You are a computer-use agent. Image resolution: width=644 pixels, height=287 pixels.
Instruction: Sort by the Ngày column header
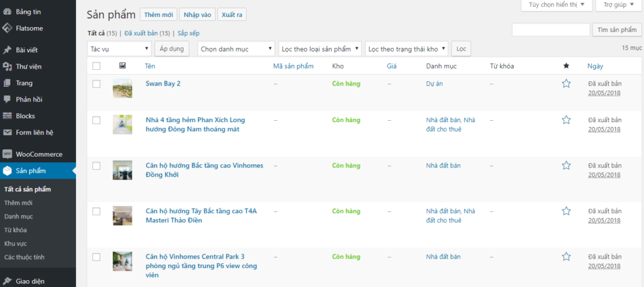(596, 66)
